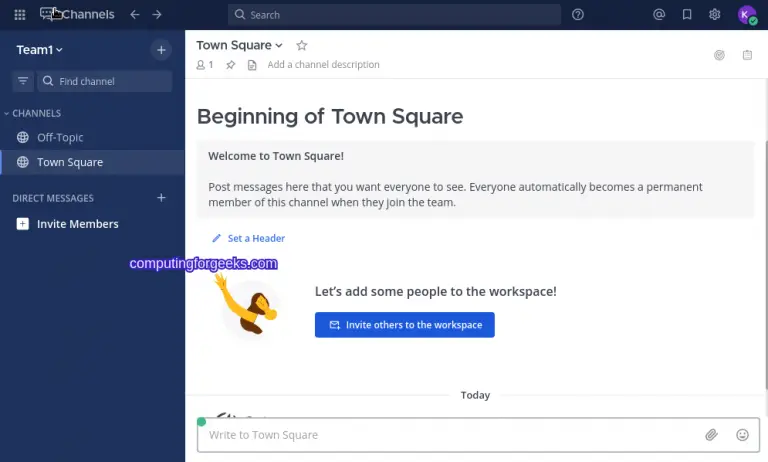
Task: Open the product switcher grid icon
Action: pos(20,15)
